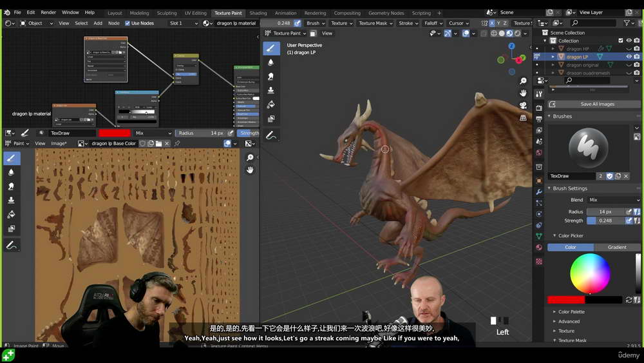
Task: Toggle fake user shield for TexDraw brush
Action: click(609, 176)
